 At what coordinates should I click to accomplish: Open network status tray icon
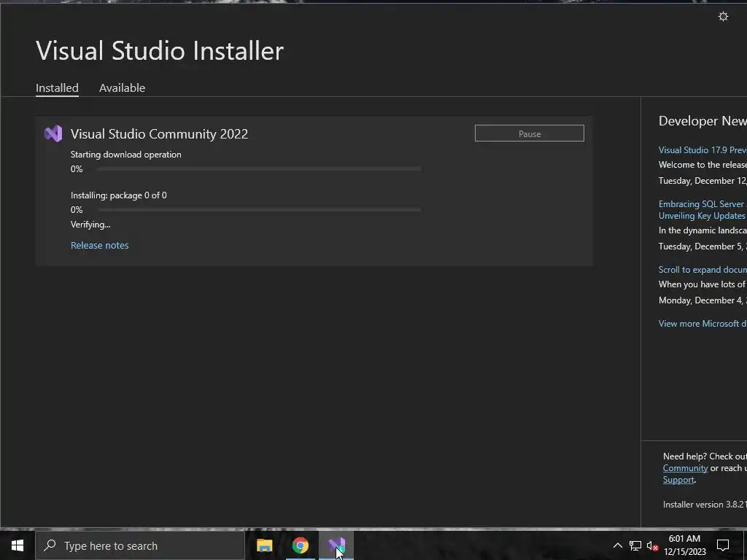[635, 545]
